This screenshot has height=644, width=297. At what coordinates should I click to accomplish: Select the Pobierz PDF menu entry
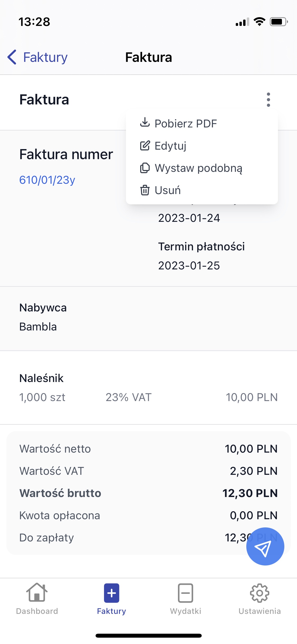[186, 123]
